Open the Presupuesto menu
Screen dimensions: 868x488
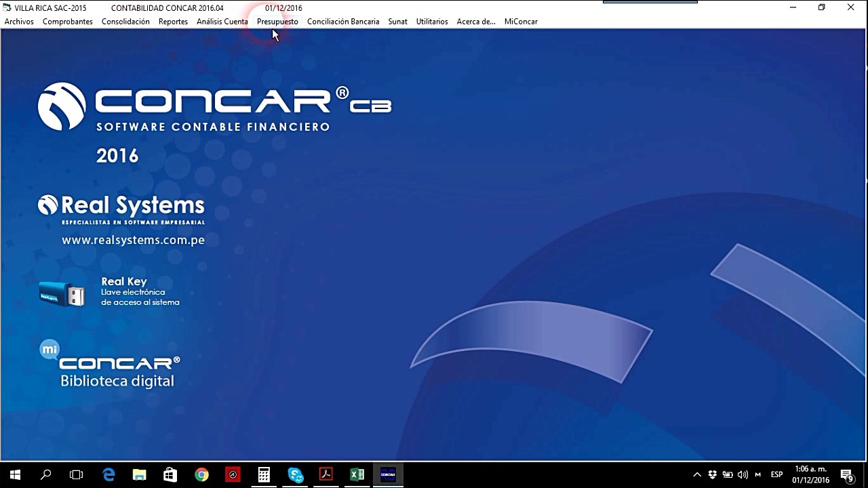coord(277,22)
